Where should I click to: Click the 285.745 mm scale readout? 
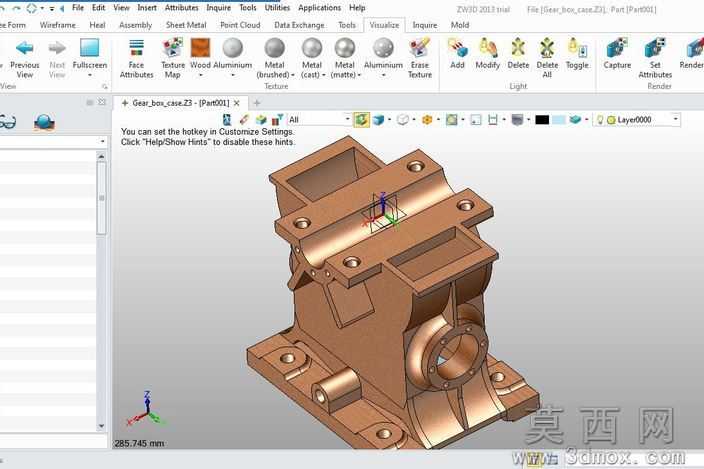click(x=139, y=443)
